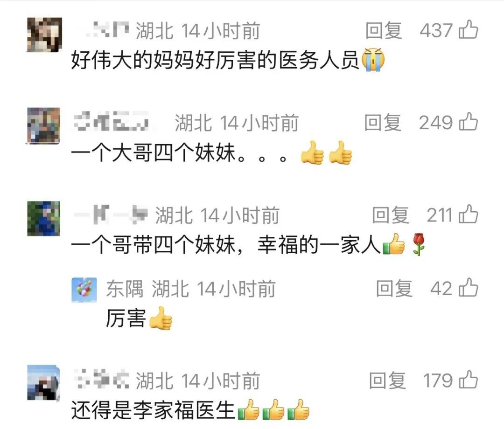The width and height of the screenshot is (504, 429).
Task: Select the comment text 还得是李家福医生
Action: (153, 410)
